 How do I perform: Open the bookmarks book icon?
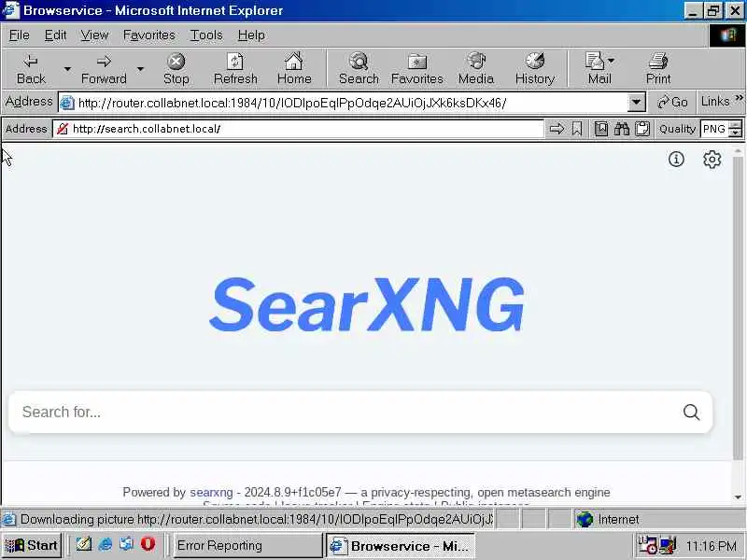point(600,129)
